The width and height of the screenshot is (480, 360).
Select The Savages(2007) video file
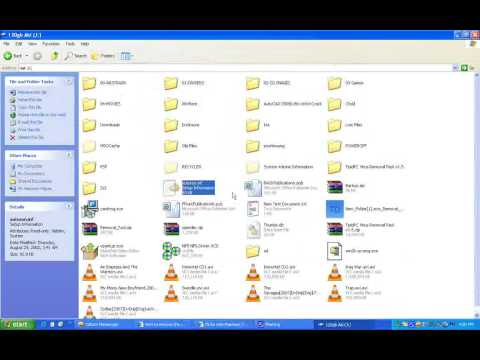[x=283, y=293]
